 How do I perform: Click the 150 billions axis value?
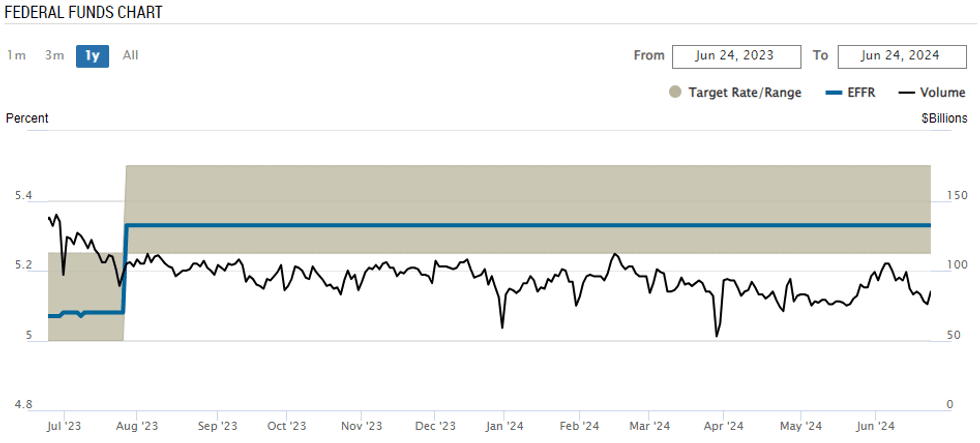pyautogui.click(x=957, y=196)
